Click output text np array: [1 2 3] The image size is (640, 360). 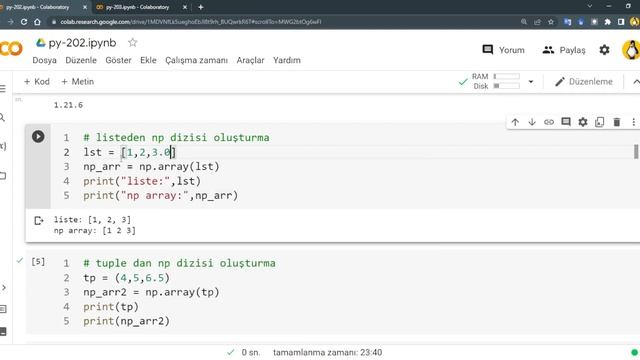click(x=95, y=231)
